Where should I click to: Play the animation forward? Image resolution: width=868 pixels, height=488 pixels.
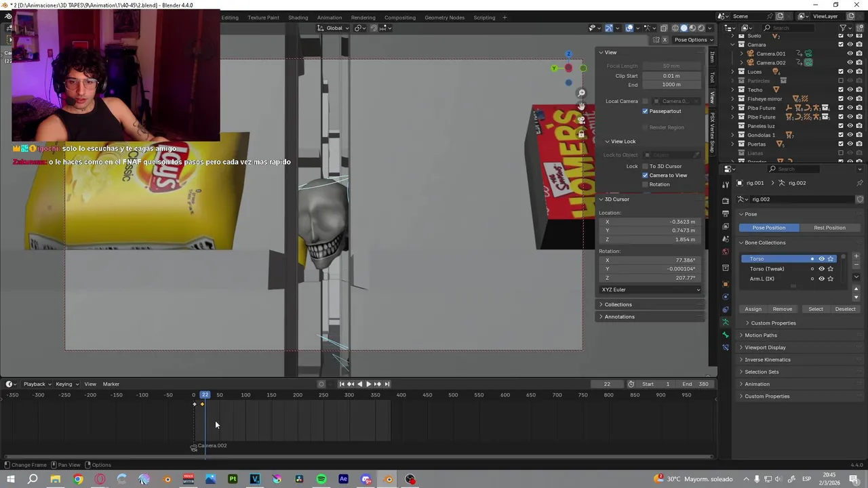tap(368, 384)
